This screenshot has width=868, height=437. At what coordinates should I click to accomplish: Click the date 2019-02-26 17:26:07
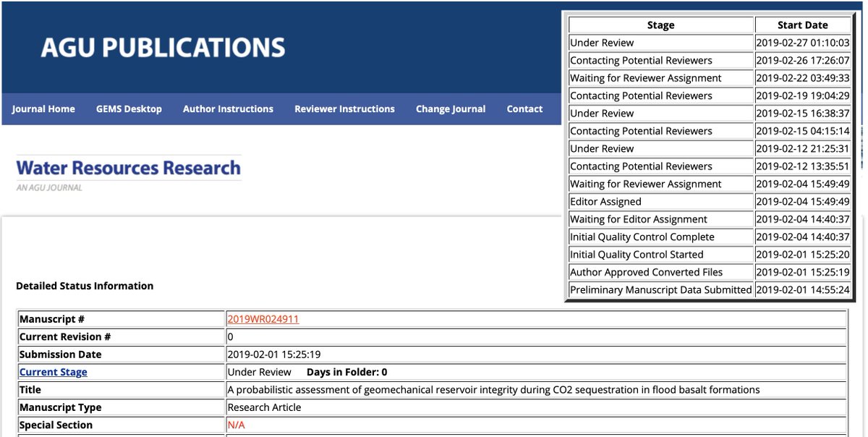coord(803,61)
